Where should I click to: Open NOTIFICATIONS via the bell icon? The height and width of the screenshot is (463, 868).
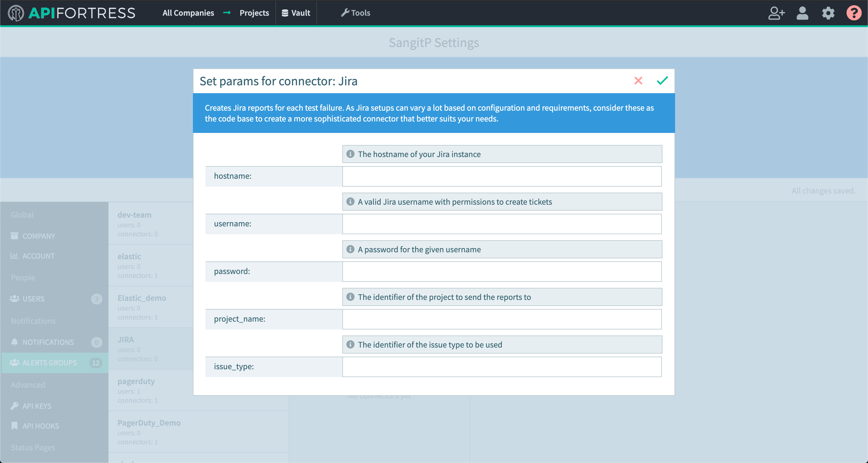coord(14,342)
